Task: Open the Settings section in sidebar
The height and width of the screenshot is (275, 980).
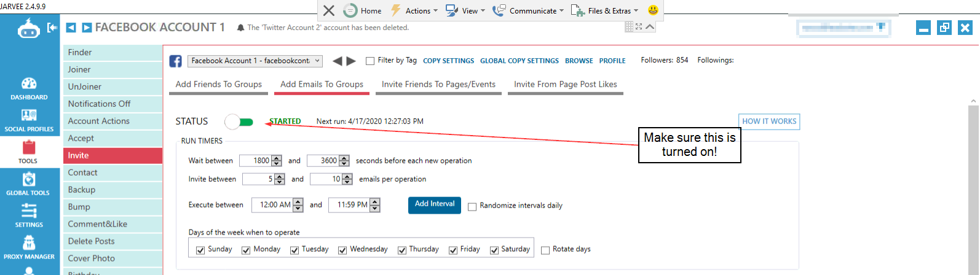Action: pos(29,216)
